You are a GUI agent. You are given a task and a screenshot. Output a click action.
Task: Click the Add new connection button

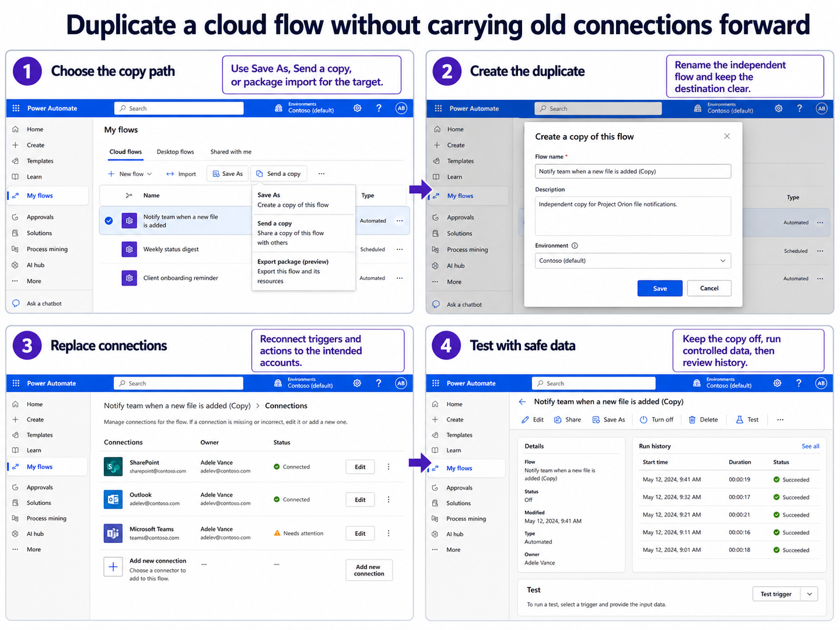click(x=370, y=570)
